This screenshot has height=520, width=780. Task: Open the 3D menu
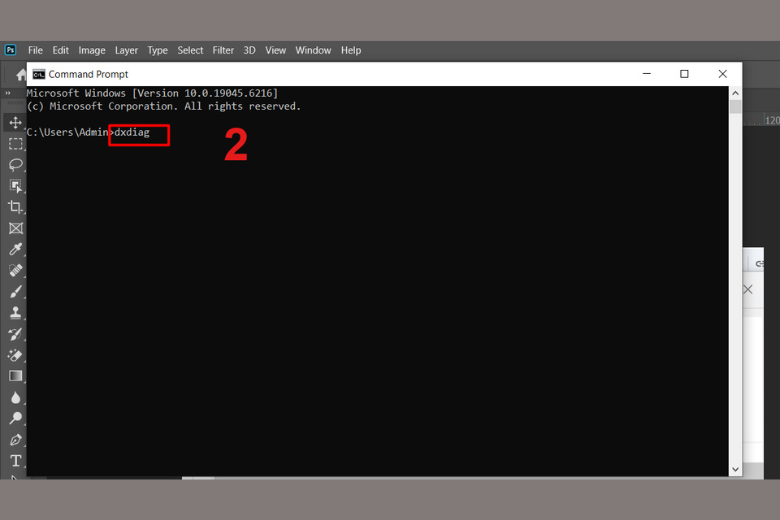coord(249,50)
